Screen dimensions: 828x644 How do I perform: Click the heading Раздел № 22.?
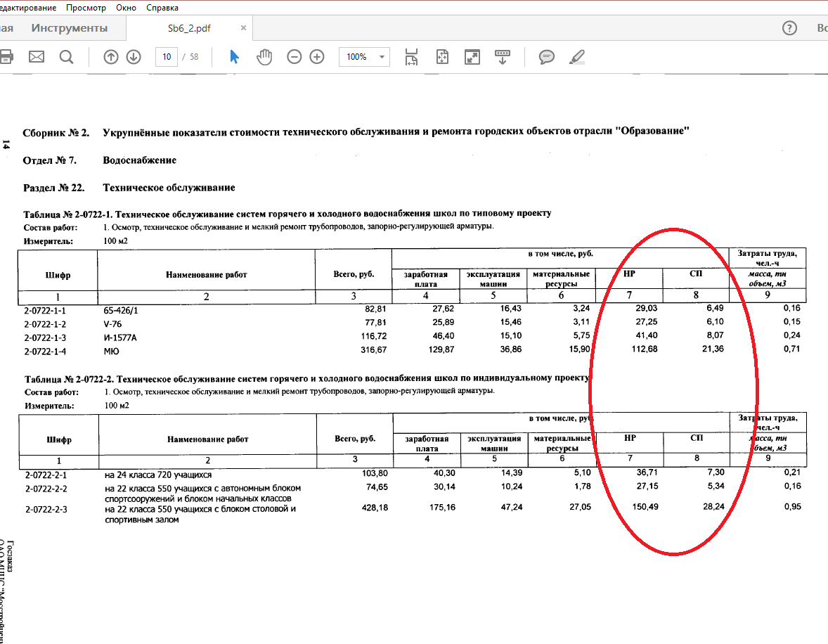(54, 188)
